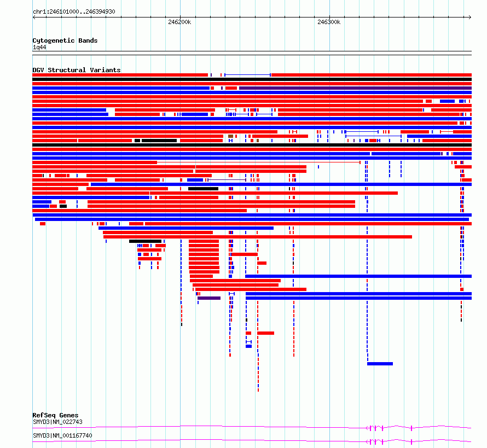Click the thin blue bracketed interval in the first variant row
Viewport: 487px width, 448px height.
(x=247, y=75)
